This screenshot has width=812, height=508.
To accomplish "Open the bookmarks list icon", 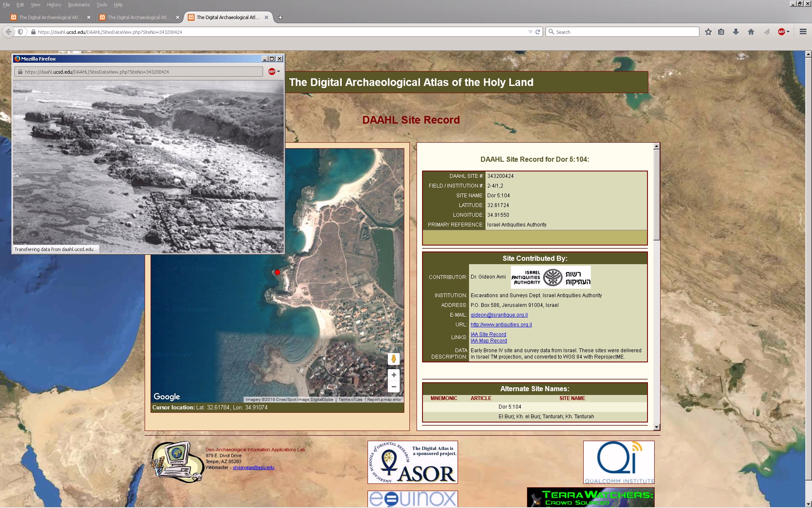I will (721, 32).
